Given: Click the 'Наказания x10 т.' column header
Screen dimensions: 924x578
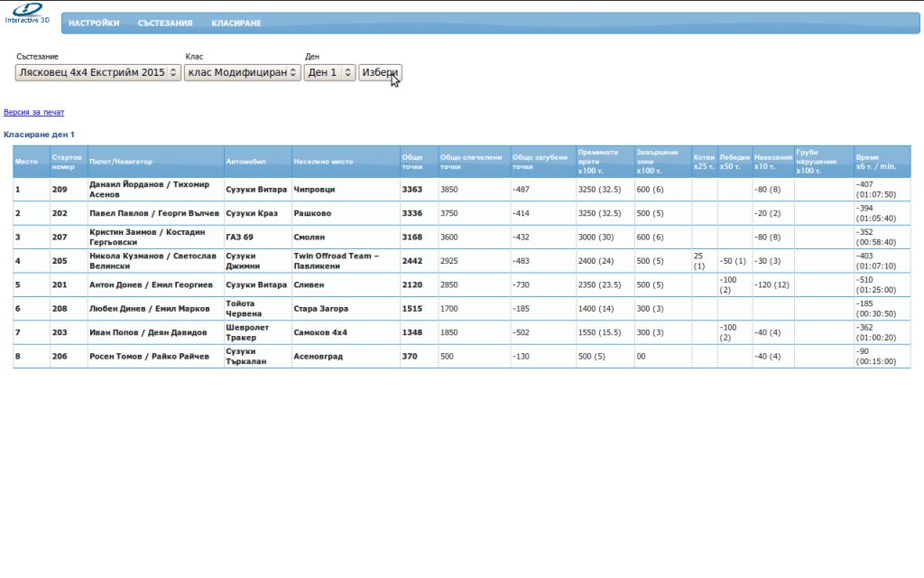Looking at the screenshot, I should coord(773,162).
